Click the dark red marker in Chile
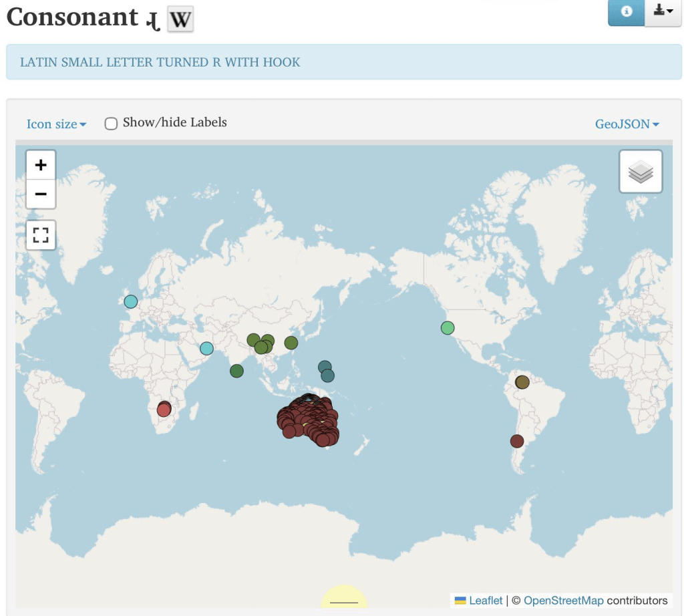 pyautogui.click(x=516, y=441)
